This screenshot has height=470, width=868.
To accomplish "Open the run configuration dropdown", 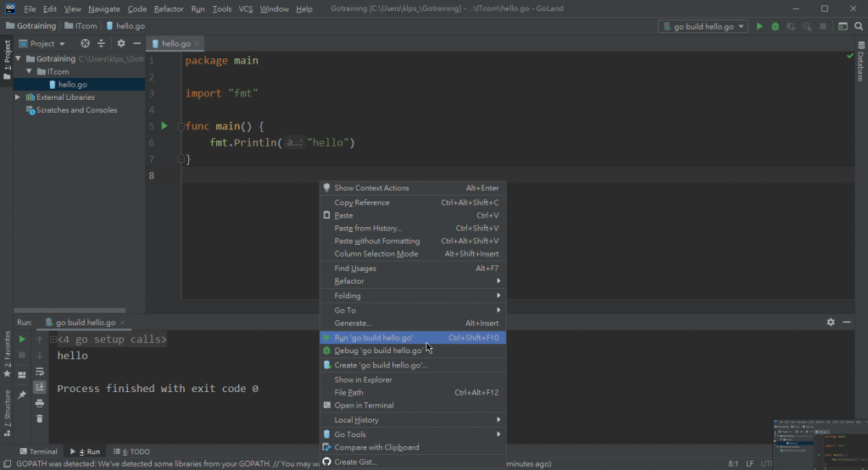I will point(703,26).
